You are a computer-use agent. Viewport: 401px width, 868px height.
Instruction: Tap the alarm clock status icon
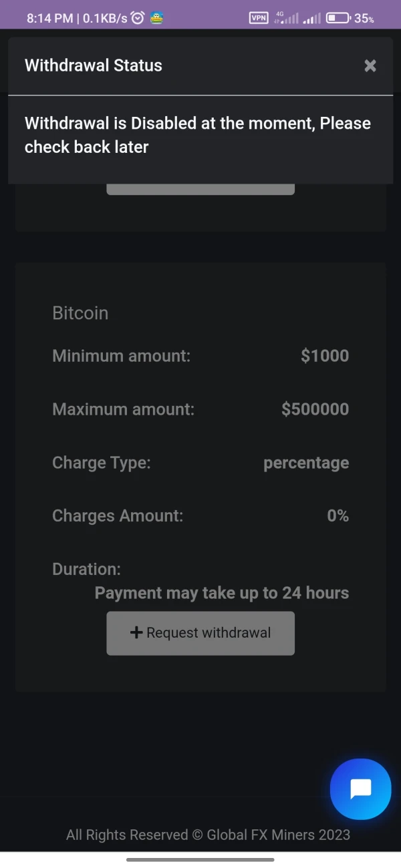tap(138, 18)
